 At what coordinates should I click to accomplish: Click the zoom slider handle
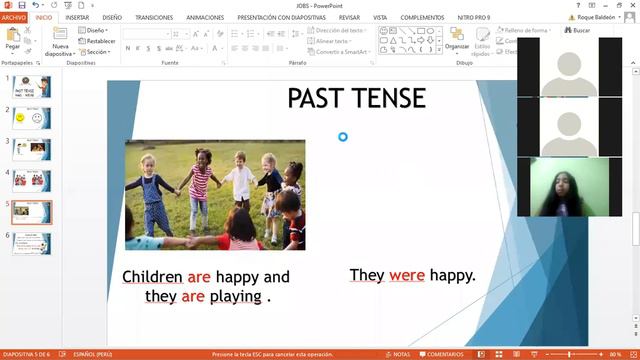[569, 354]
